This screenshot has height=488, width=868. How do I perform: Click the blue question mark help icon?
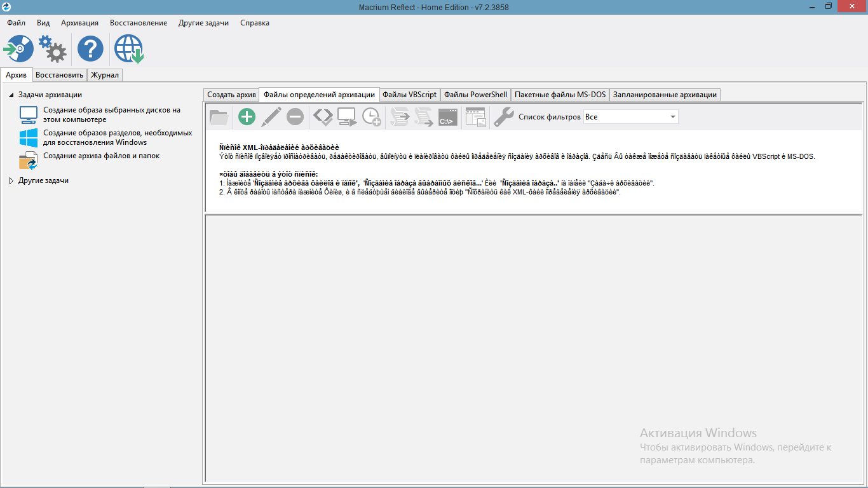tap(90, 49)
